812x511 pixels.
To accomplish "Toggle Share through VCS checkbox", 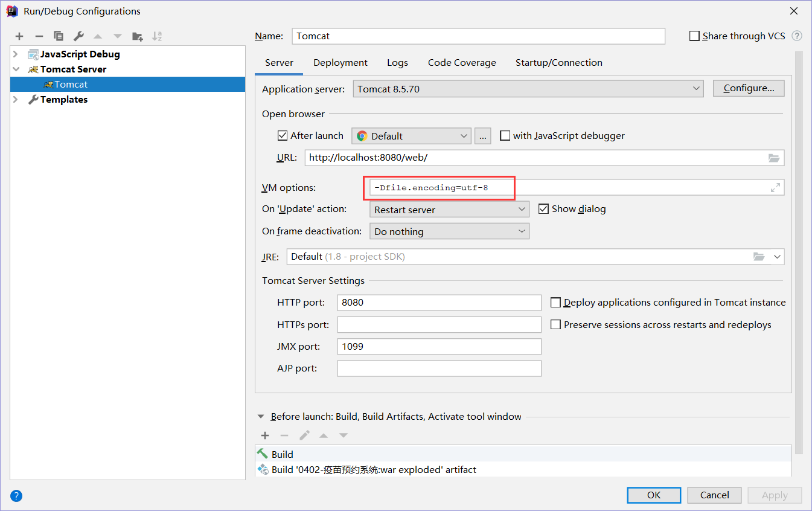I will 694,36.
